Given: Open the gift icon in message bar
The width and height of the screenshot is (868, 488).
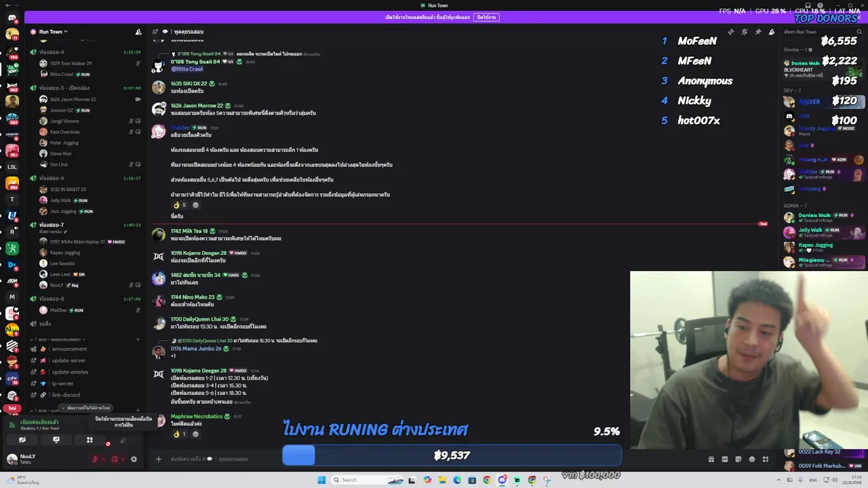Looking at the screenshot, I should click(x=711, y=459).
